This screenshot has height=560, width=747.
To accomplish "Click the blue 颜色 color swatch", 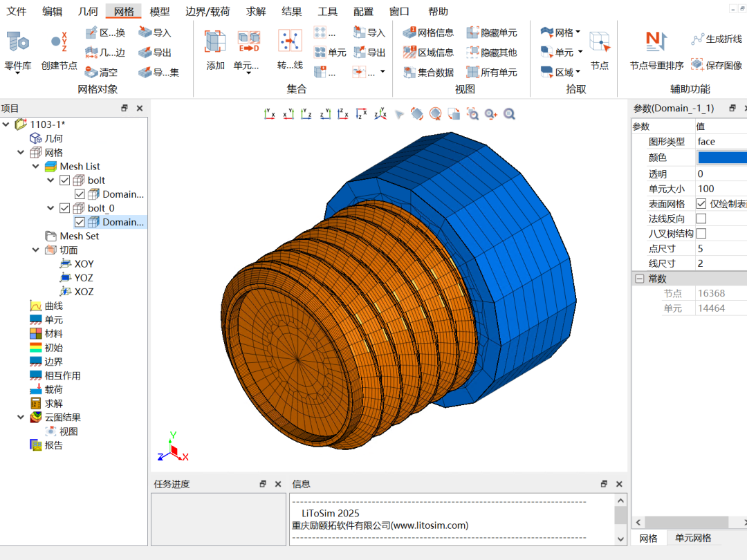I will (721, 158).
